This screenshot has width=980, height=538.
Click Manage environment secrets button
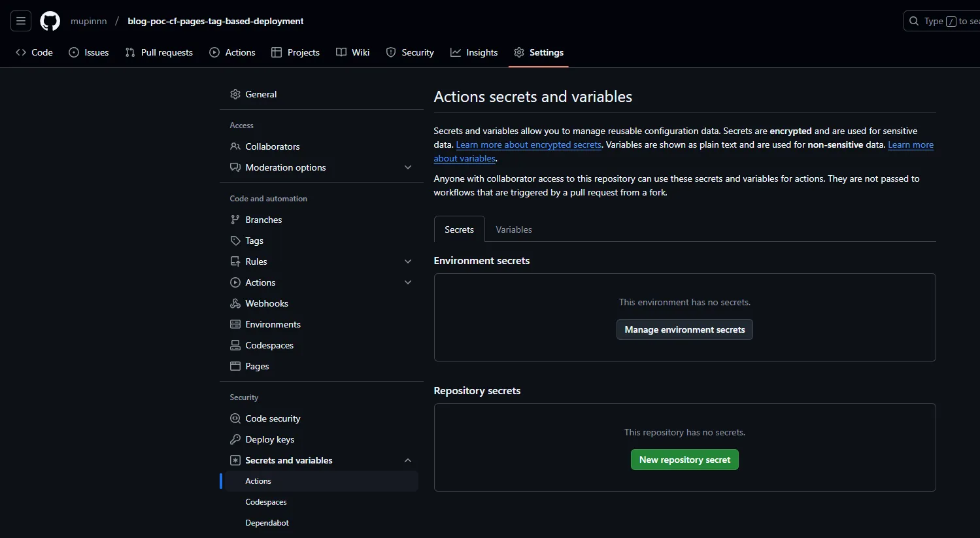(x=684, y=329)
